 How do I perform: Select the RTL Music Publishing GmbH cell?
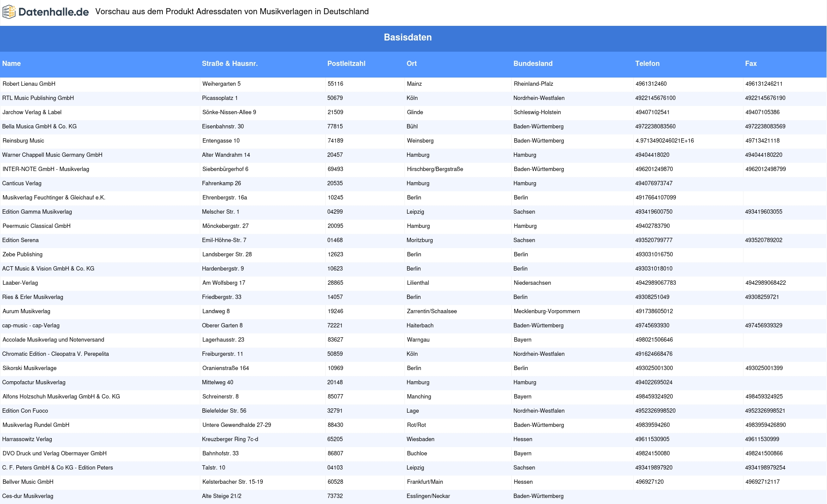pos(38,98)
